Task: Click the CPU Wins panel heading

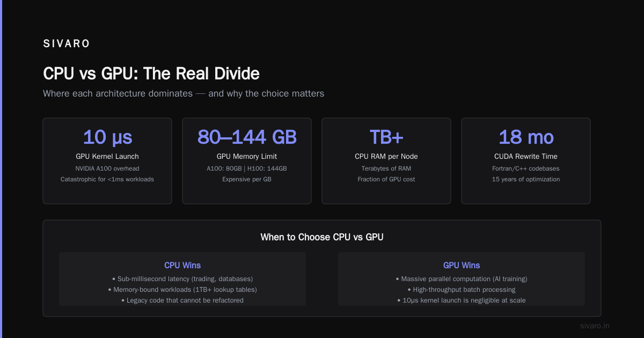Action: (x=182, y=266)
